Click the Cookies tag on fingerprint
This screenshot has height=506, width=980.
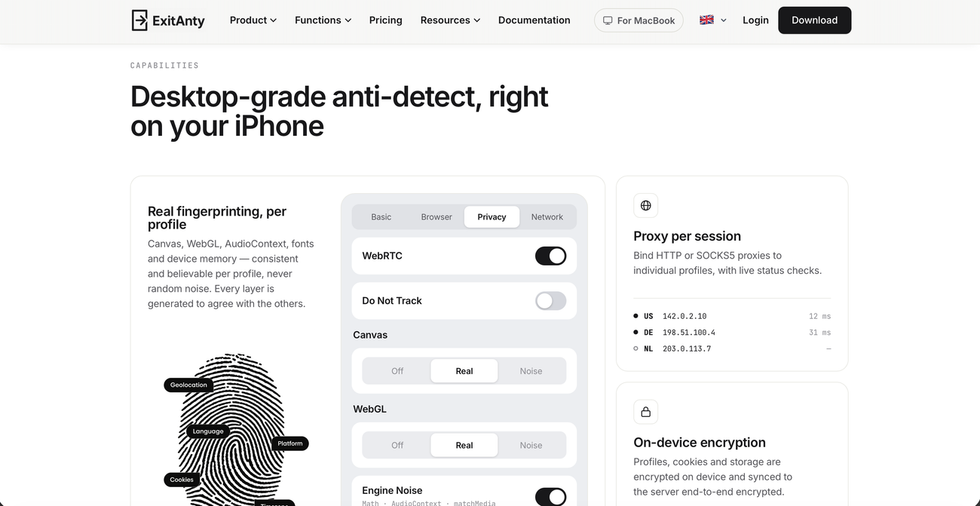click(182, 480)
